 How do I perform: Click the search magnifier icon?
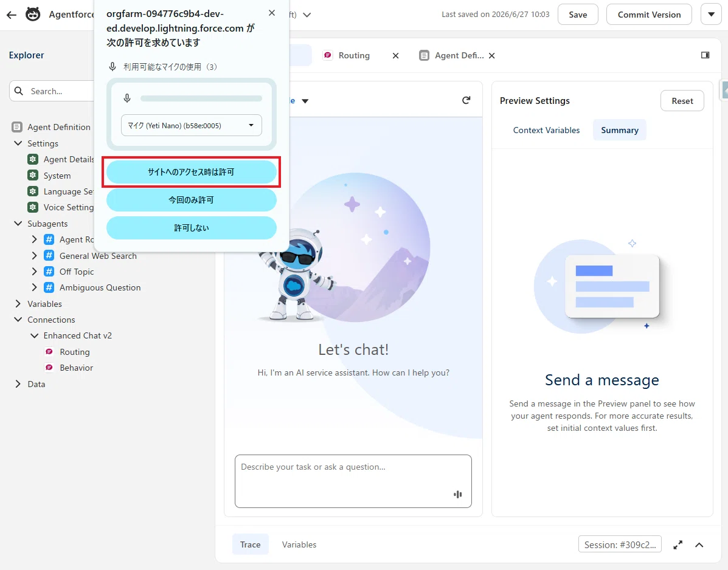19,91
